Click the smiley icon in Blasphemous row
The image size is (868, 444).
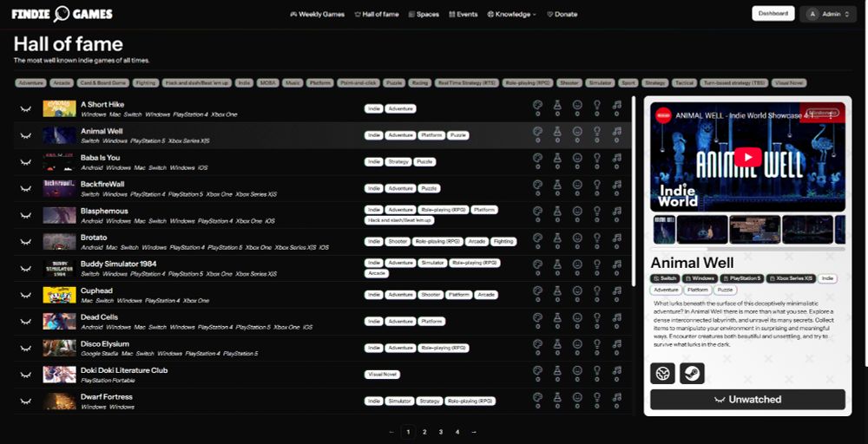pos(577,211)
